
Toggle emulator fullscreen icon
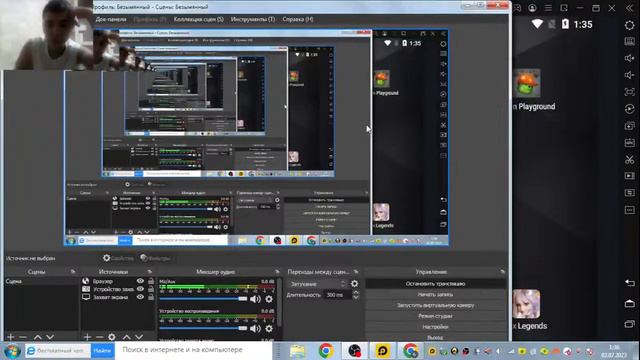pos(629,92)
